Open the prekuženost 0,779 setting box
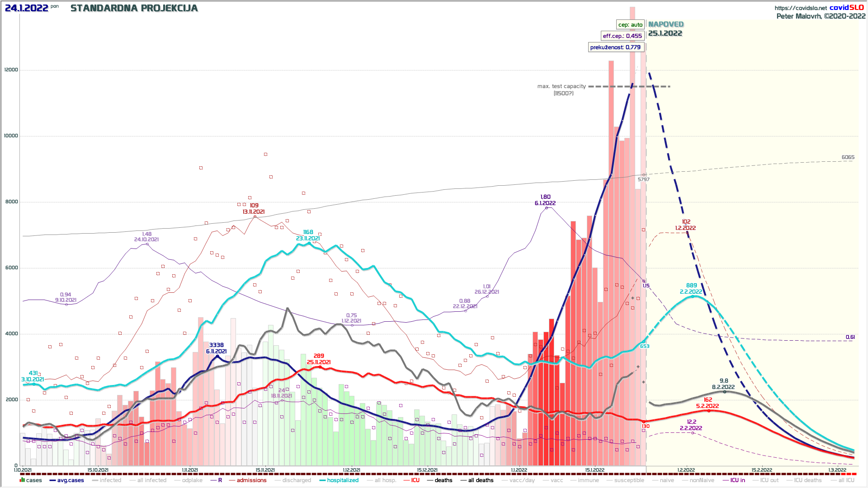868x488 pixels. [x=615, y=47]
